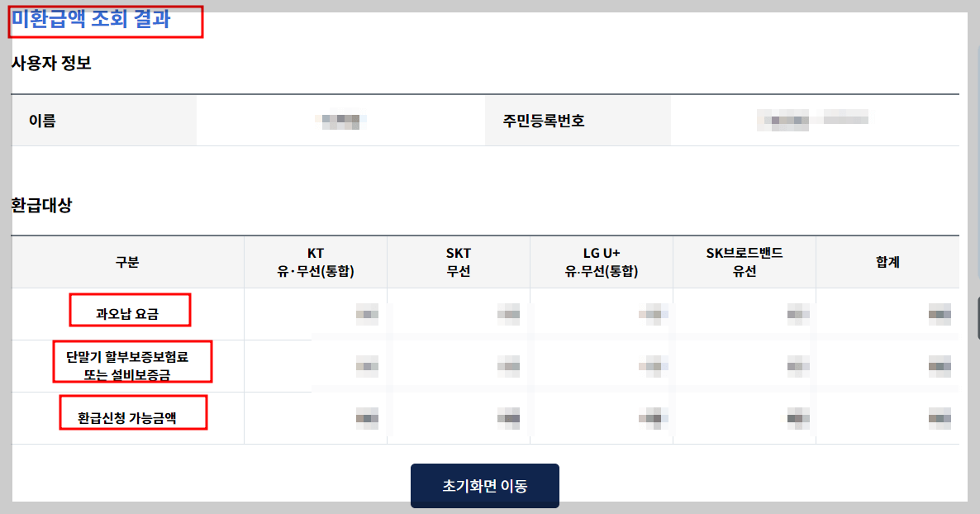Click the LG U+ 유·무선(통합) column header

(x=601, y=261)
